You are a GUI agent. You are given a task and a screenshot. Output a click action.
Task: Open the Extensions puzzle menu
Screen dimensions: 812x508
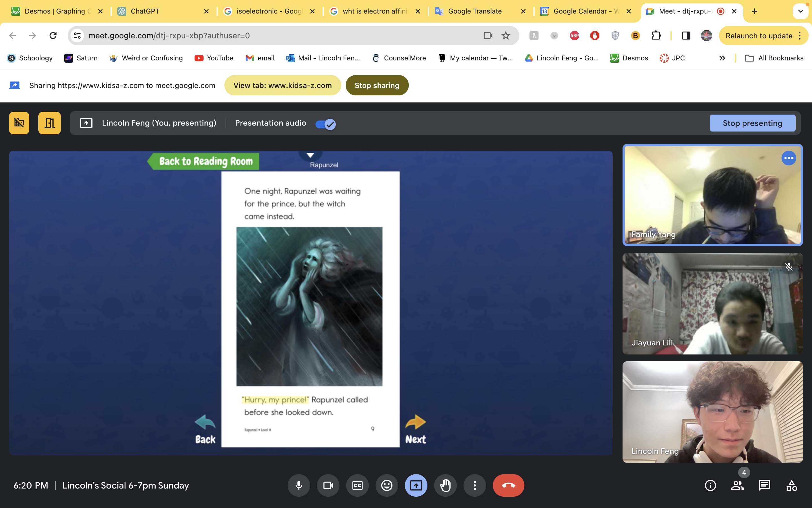[656, 35]
